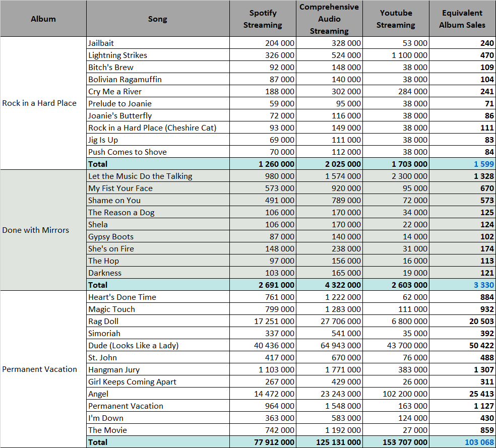Viewport: 496px width, 448px height.
Task: Click The Hop song cell
Action: pos(158,261)
